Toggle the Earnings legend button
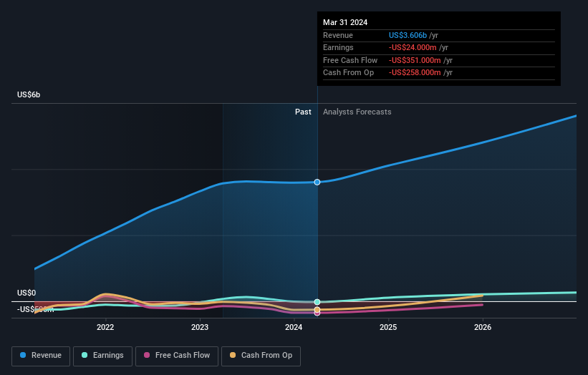The image size is (588, 375). point(102,356)
